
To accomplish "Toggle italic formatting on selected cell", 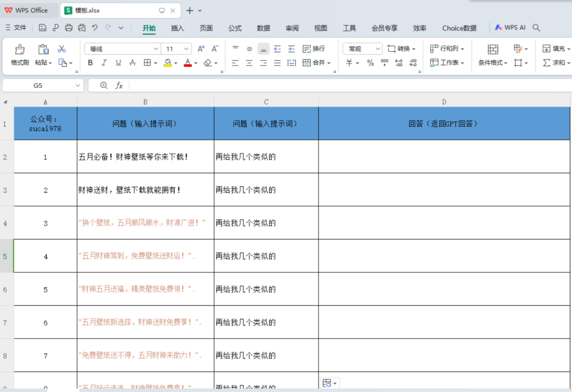I will click(x=103, y=63).
